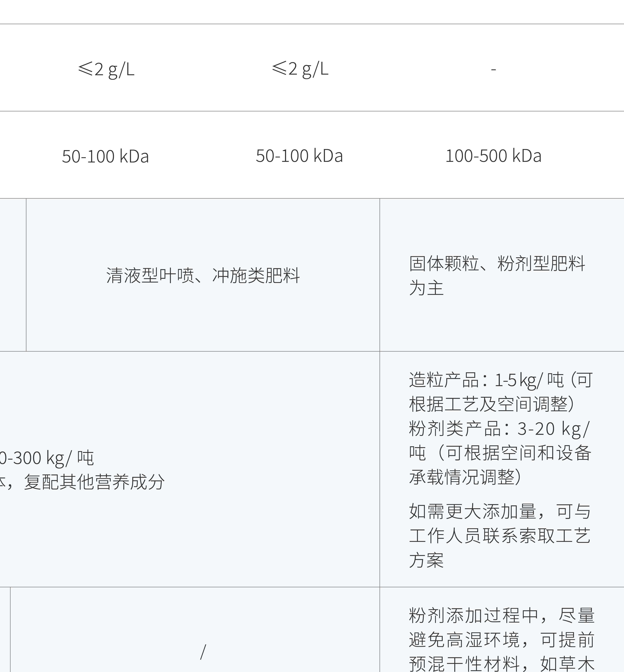Screen dimensions: 624x672
Task: Click the 粉剂类产品:3-20 kg/ line
Action: pyautogui.click(x=499, y=428)
